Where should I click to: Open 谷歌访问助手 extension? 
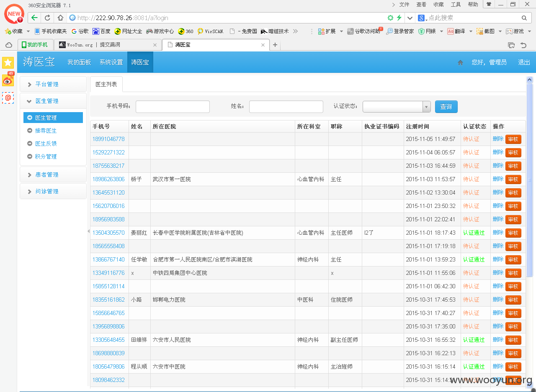tap(364, 31)
